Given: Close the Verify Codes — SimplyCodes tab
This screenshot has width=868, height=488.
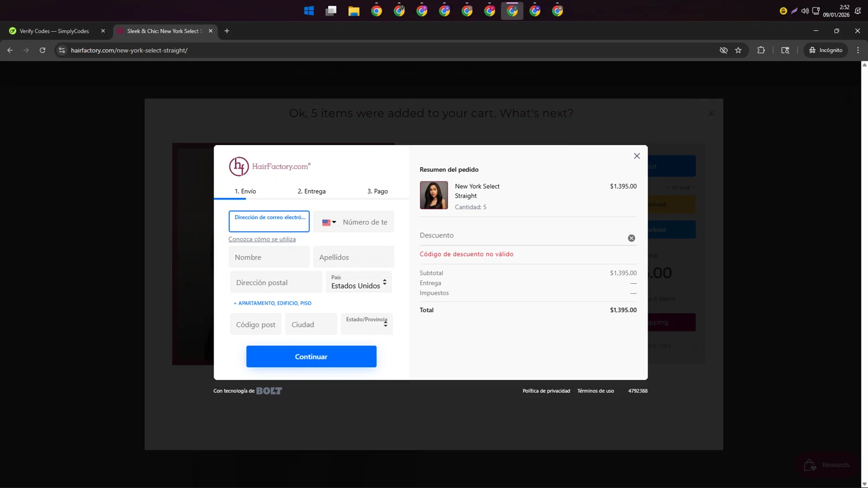Looking at the screenshot, I should coord(103,31).
